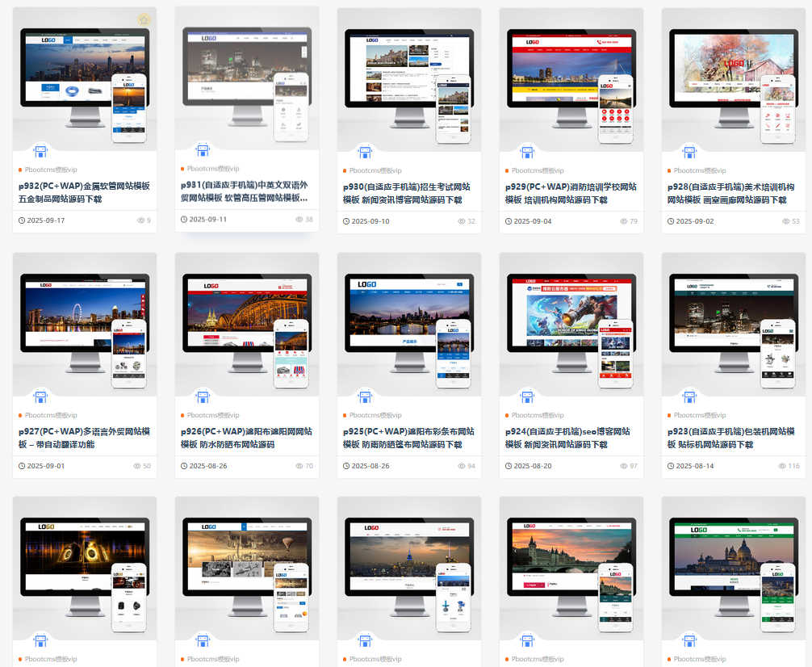Select Pbootcms模板vip category on p926 card

[x=212, y=415]
